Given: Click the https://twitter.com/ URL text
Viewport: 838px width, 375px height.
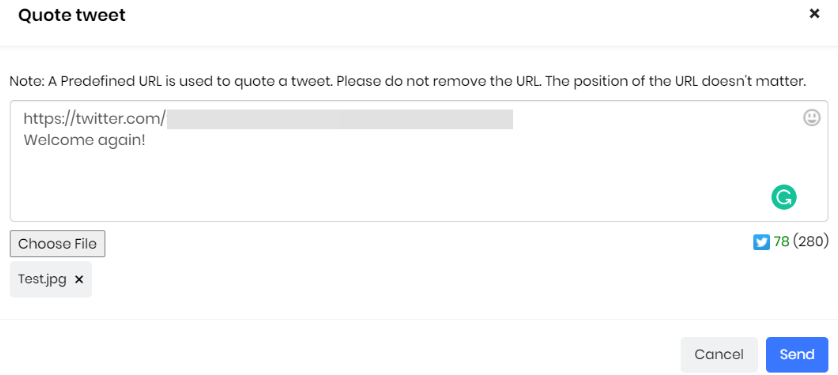Looking at the screenshot, I should (x=95, y=119).
